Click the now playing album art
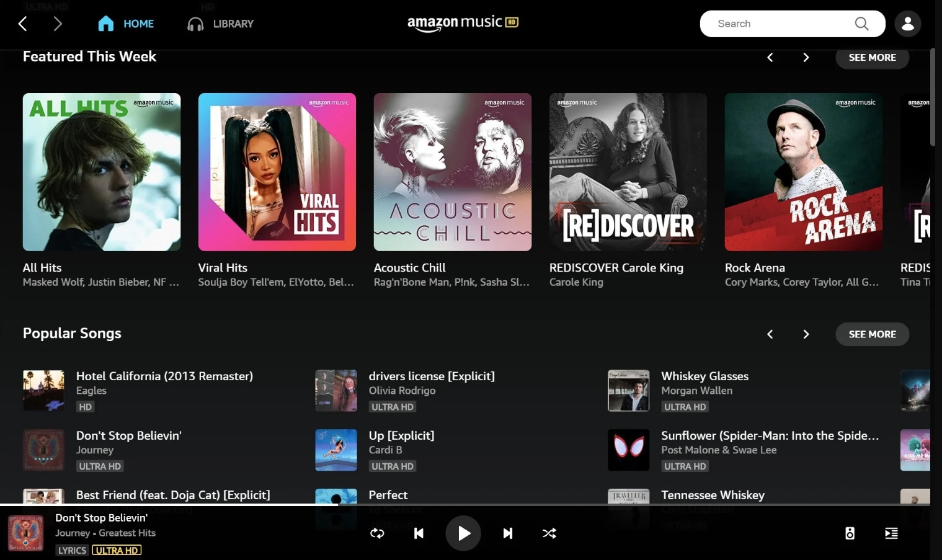The height and width of the screenshot is (560, 942). click(x=26, y=533)
